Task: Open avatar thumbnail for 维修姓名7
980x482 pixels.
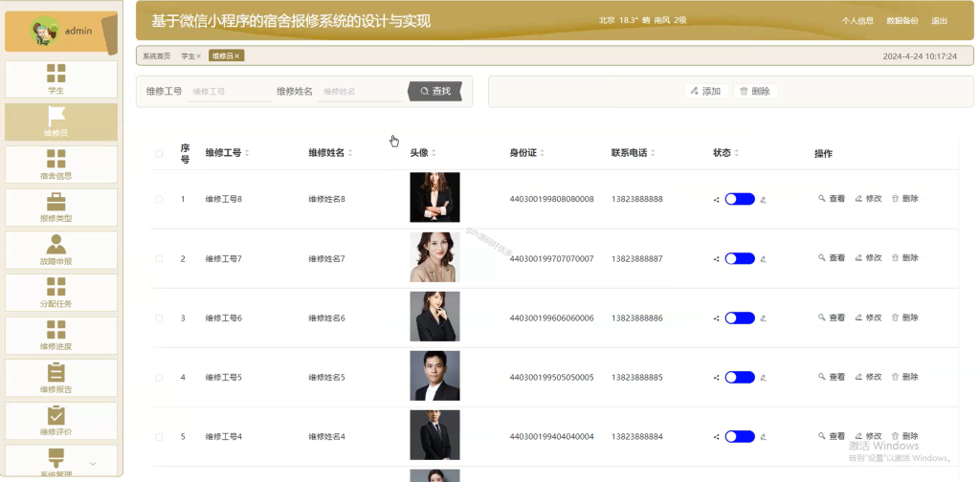Action: pos(435,256)
